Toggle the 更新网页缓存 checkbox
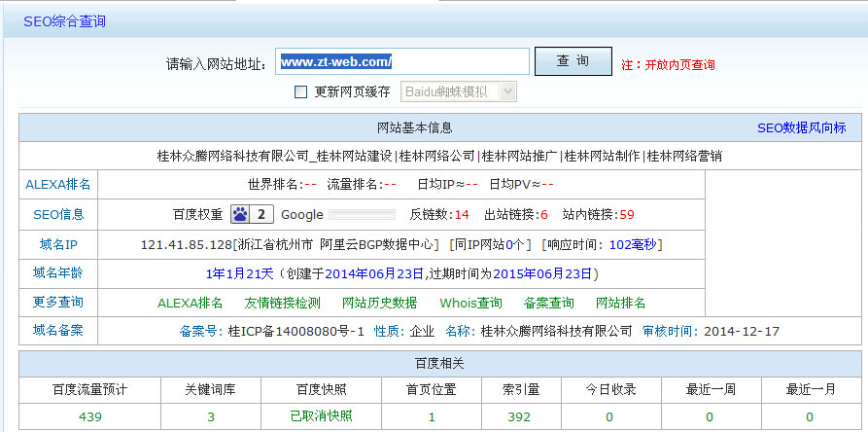This screenshot has width=868, height=432. [300, 91]
